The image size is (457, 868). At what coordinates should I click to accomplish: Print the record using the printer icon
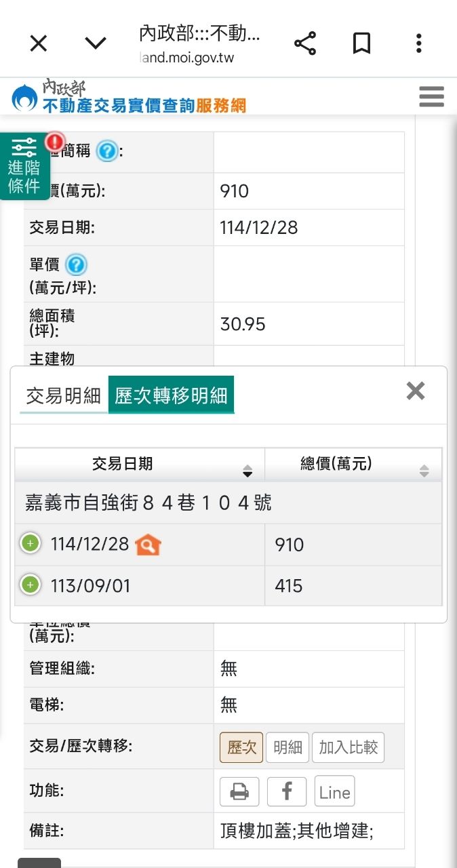(x=239, y=791)
